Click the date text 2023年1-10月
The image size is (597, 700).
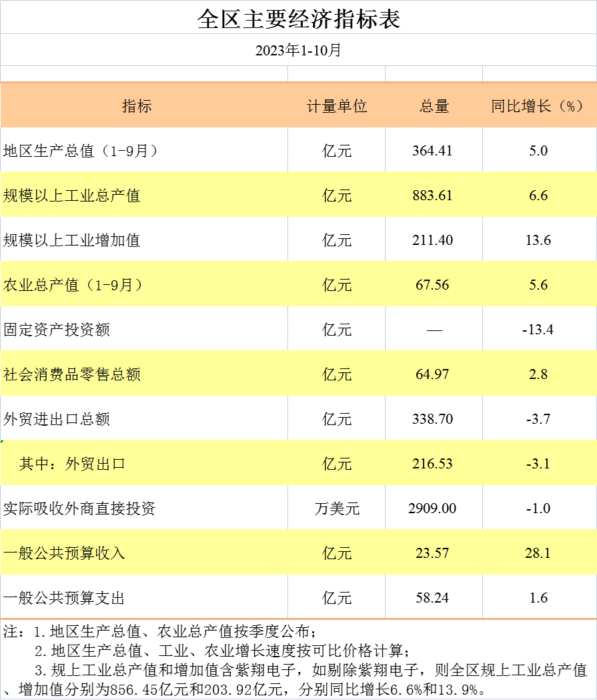click(298, 50)
